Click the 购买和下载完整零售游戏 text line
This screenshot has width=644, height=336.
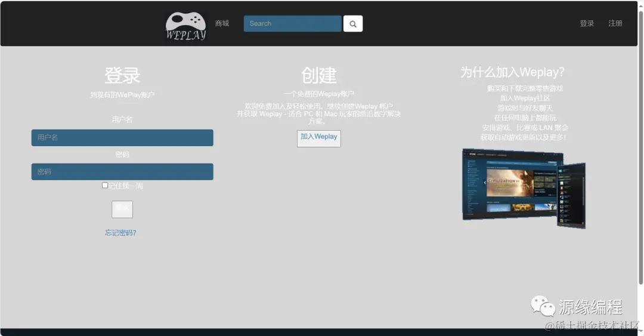click(525, 88)
